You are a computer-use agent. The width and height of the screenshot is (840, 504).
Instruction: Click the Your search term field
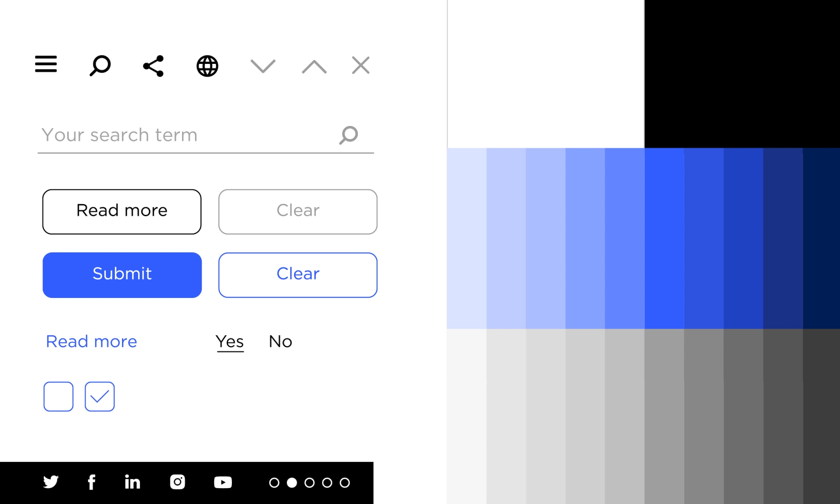click(x=184, y=135)
